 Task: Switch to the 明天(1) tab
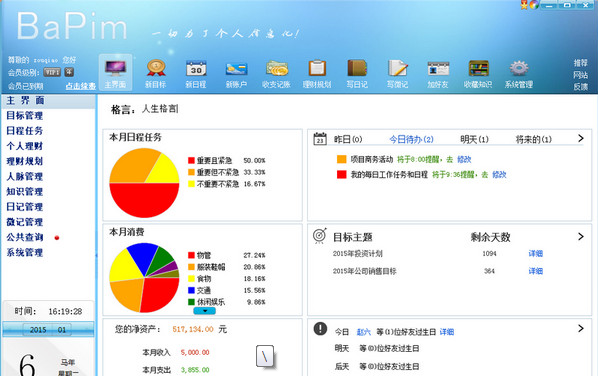point(474,140)
